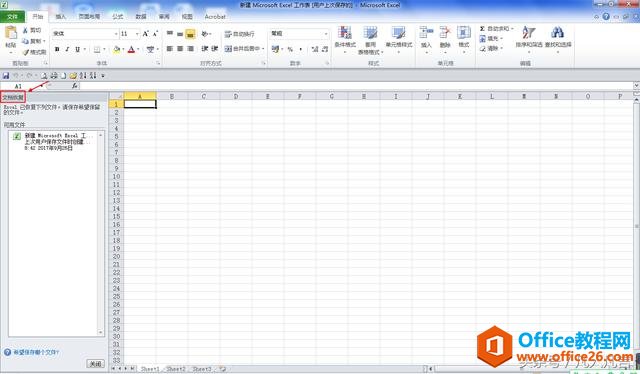Screen dimensions: 640x374
Task: Open Format as Table gallery
Action: point(370,40)
